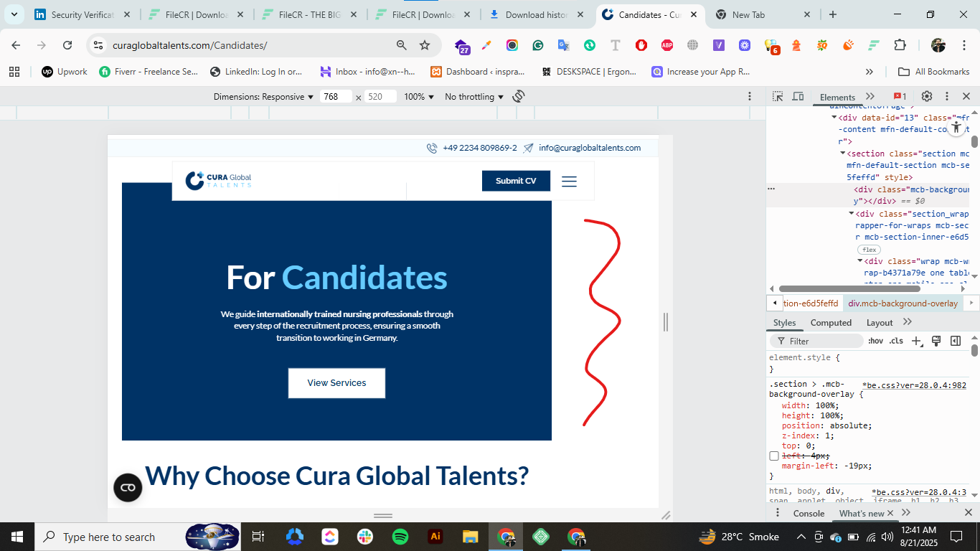
Task: Open the AdBlock Plus ABP extension
Action: point(666,45)
